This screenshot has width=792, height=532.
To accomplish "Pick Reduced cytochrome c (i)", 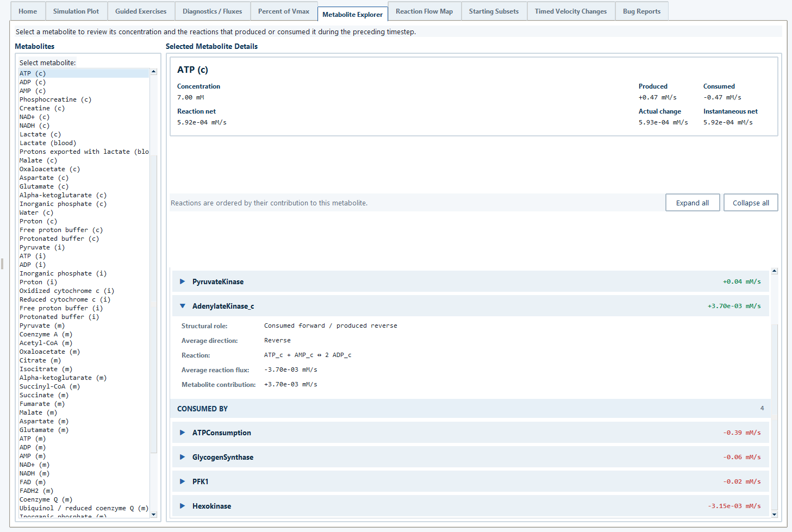I will coord(84,299).
